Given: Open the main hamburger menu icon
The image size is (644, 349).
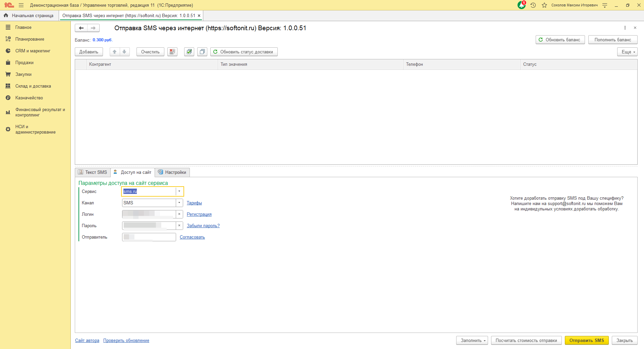Looking at the screenshot, I should 21,5.
